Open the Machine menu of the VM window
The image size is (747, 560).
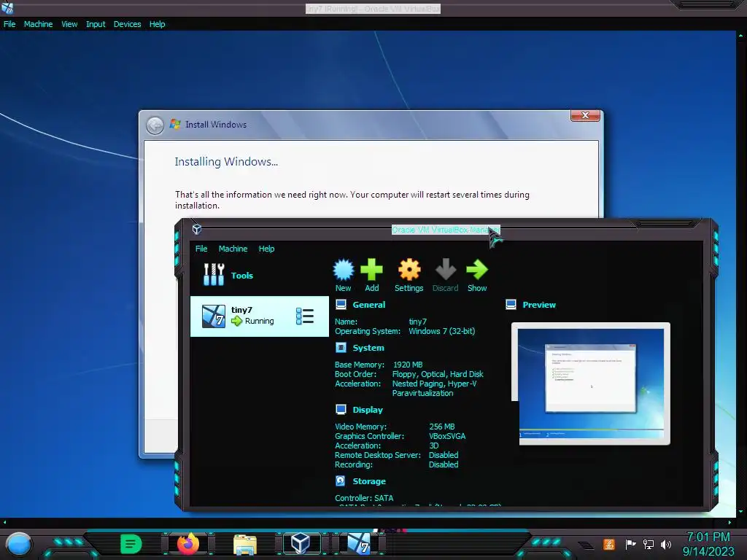pyautogui.click(x=38, y=24)
